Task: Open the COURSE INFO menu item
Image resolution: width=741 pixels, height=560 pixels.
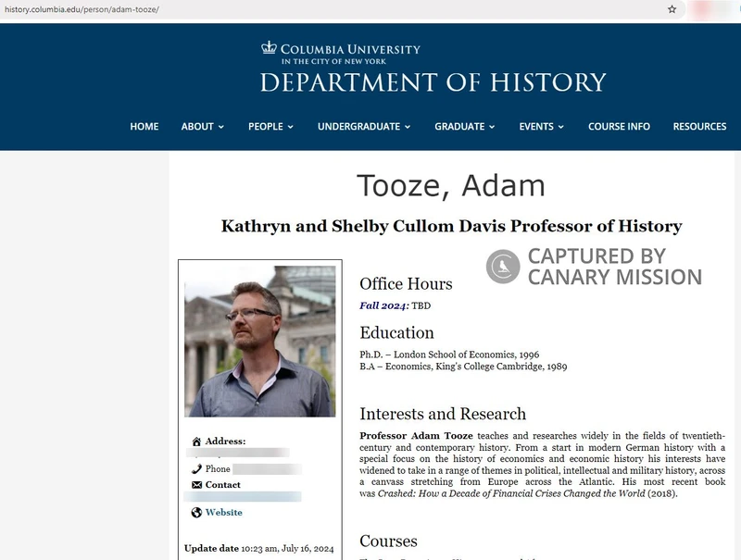Action: point(619,126)
